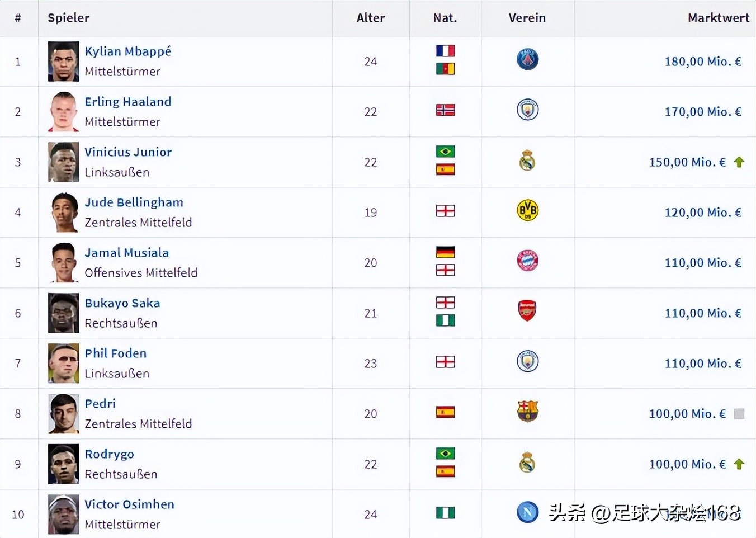Image resolution: width=756 pixels, height=538 pixels.
Task: Click the Paris Saint-Germain club crest
Action: click(x=527, y=59)
